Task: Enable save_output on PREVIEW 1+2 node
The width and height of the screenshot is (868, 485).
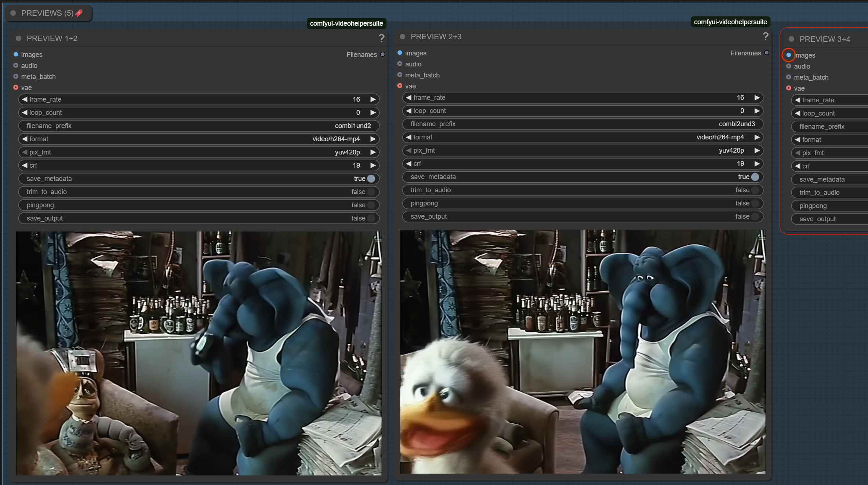Action: (371, 218)
